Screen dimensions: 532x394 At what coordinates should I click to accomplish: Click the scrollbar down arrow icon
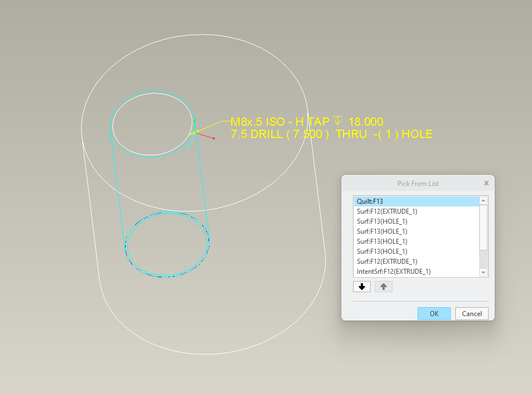pos(483,272)
